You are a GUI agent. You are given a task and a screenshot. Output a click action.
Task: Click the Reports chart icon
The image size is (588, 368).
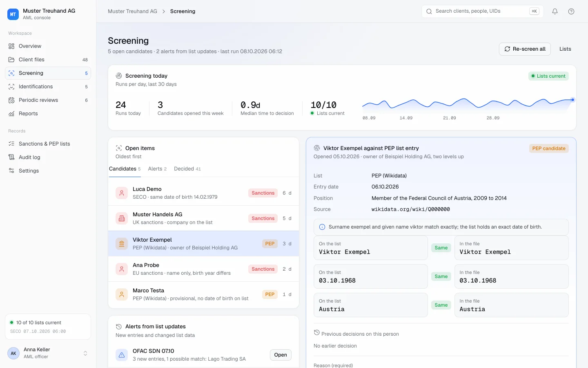click(x=11, y=114)
